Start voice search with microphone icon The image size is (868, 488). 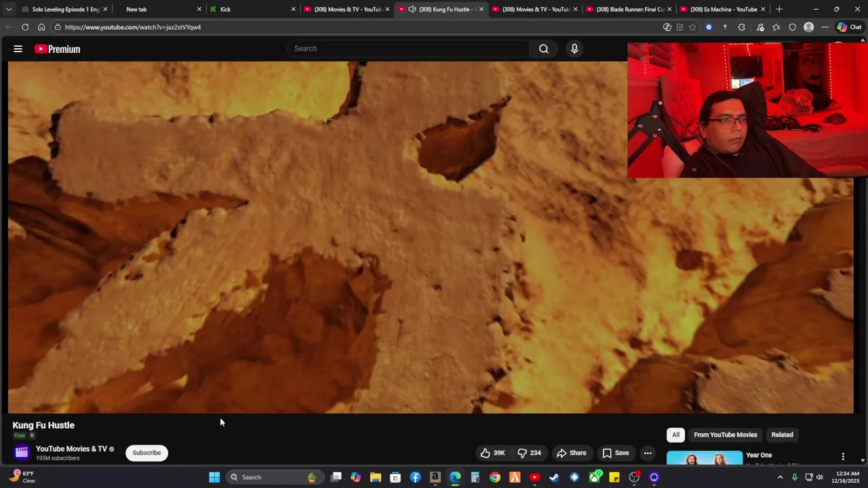[574, 49]
